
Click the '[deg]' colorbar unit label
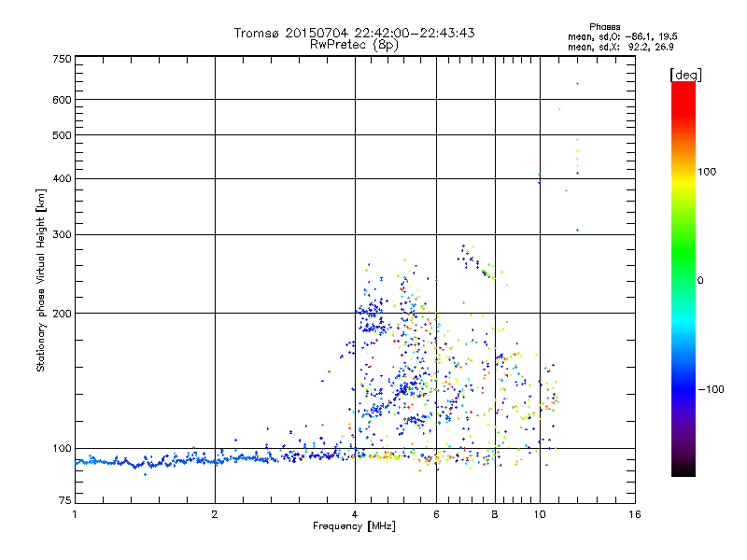[x=685, y=75]
